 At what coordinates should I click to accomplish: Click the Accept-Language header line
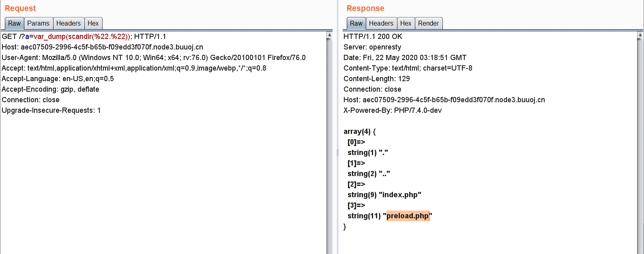point(58,79)
